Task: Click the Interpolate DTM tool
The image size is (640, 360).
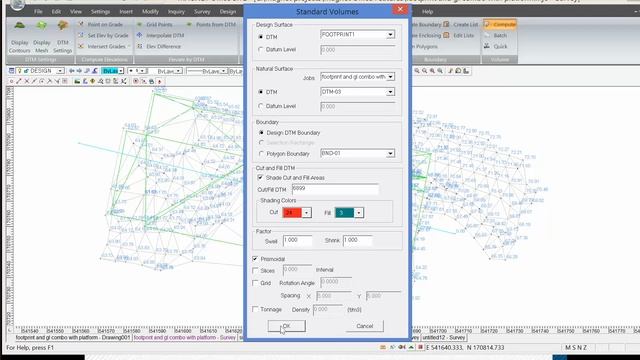Action: point(161,36)
